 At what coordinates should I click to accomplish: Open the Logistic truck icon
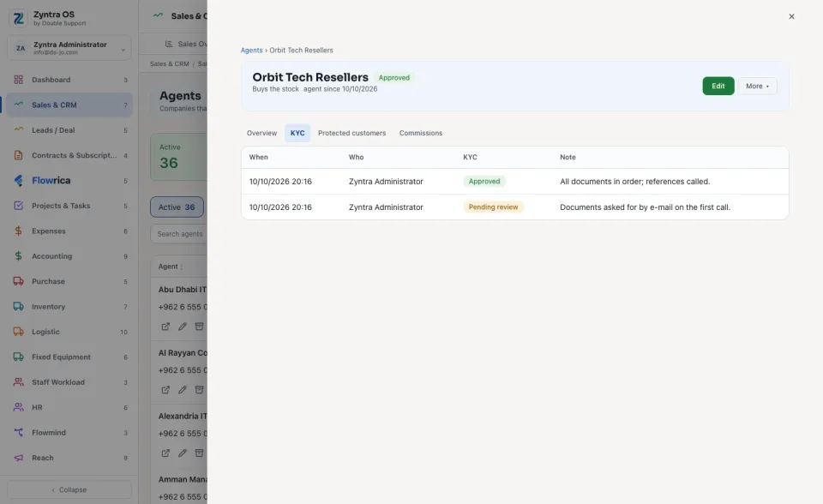18,332
